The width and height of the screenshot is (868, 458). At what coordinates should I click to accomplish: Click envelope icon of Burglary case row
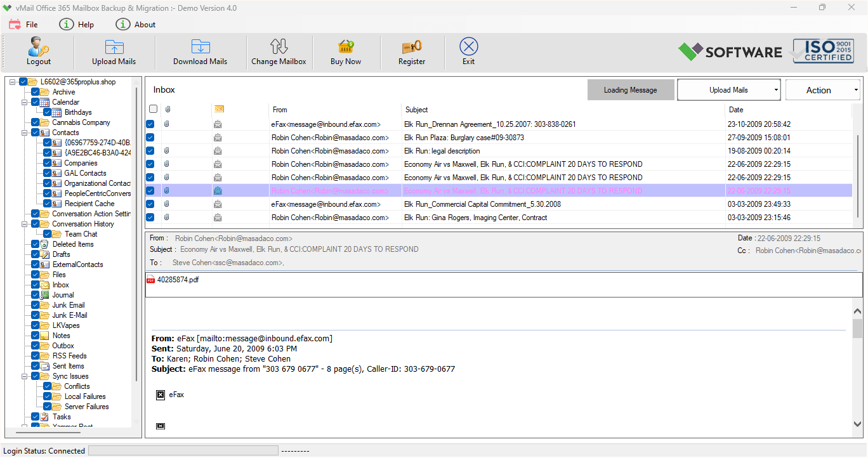218,138
